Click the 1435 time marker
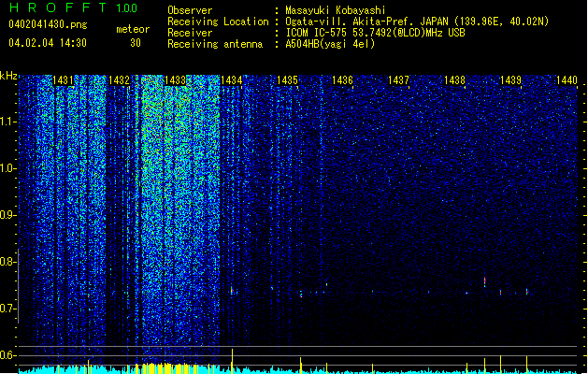This screenshot has height=374, width=588. pyautogui.click(x=287, y=80)
